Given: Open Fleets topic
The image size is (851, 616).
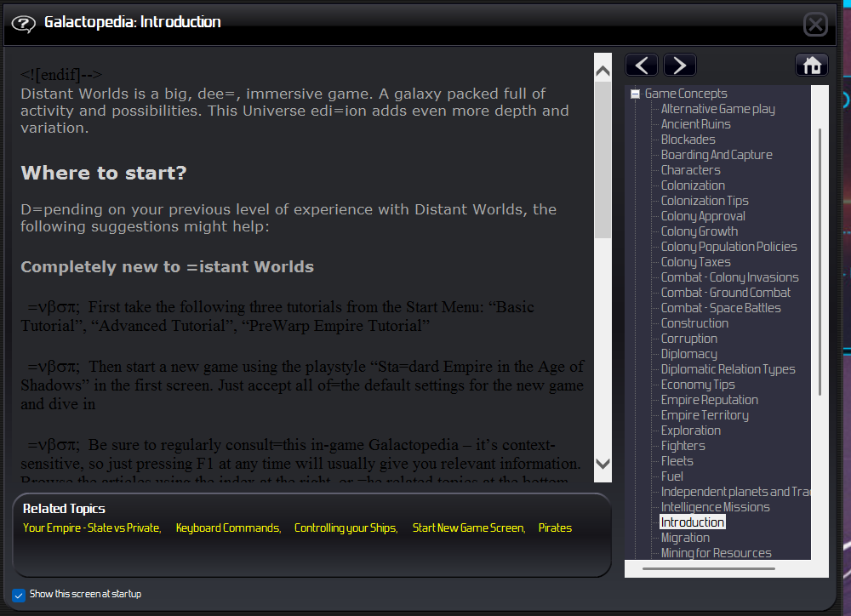Looking at the screenshot, I should click(677, 461).
